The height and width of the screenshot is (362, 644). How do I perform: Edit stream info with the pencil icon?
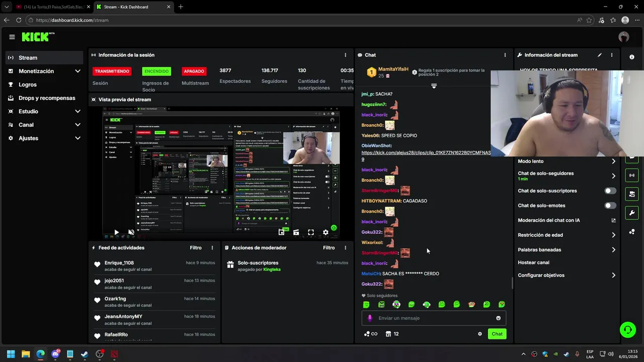(599, 55)
